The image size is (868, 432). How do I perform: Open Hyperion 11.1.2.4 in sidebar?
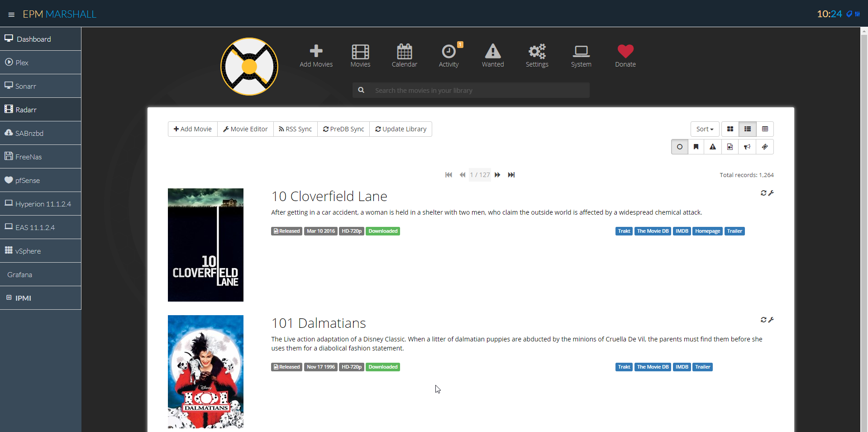click(x=41, y=204)
